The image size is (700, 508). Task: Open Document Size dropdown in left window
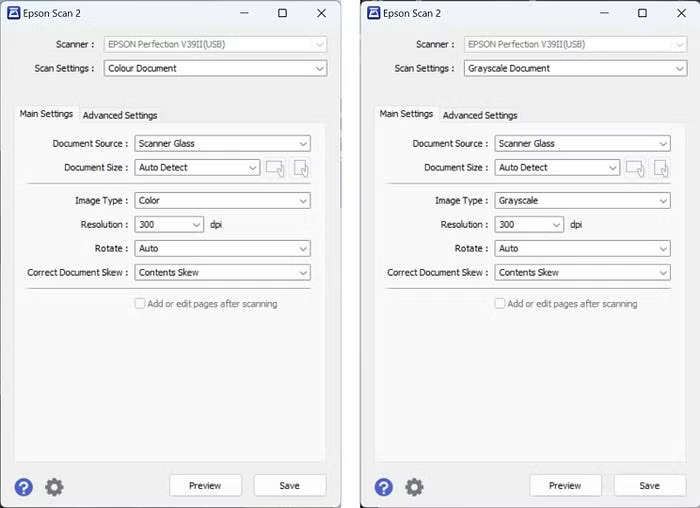(x=197, y=168)
